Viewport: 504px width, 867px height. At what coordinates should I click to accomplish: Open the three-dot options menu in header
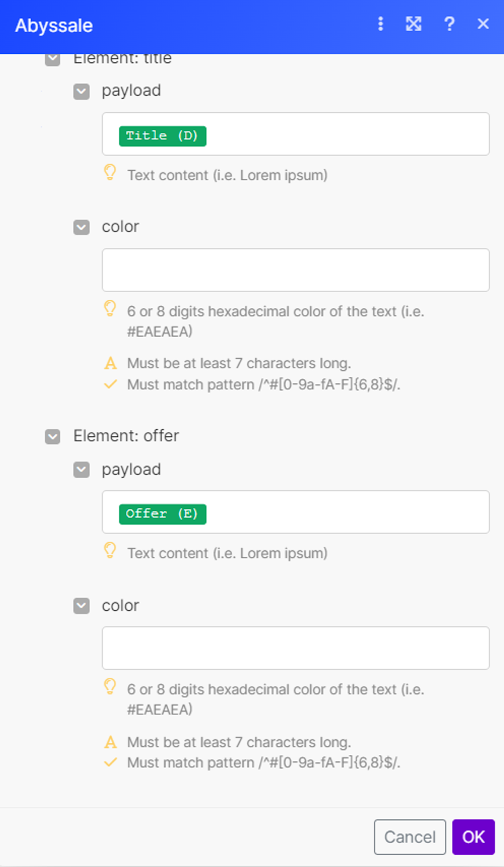[381, 24]
